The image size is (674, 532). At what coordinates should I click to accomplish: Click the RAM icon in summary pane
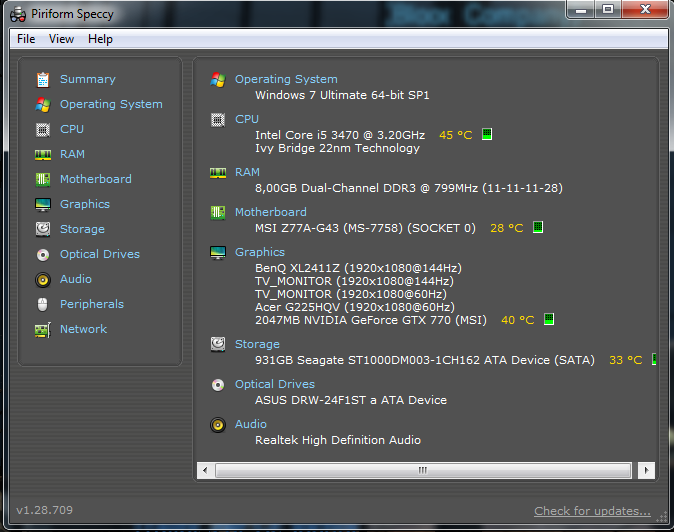coord(218,173)
